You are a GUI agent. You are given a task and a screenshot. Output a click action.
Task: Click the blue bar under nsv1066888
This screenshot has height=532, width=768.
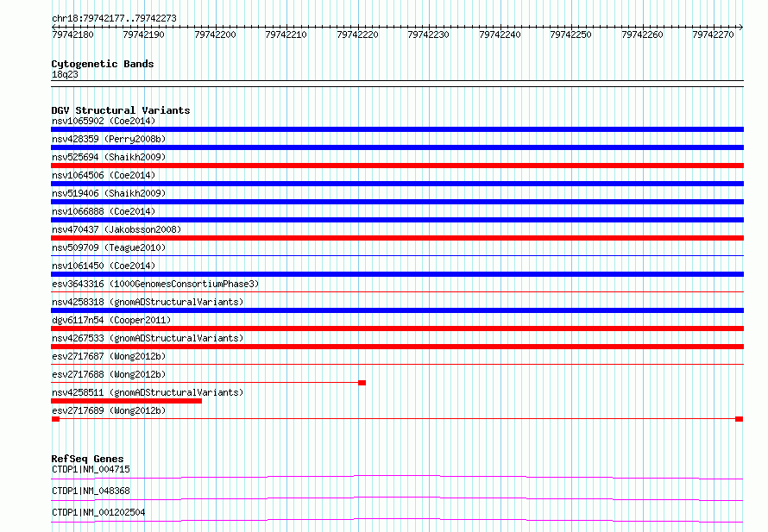pyautogui.click(x=397, y=220)
